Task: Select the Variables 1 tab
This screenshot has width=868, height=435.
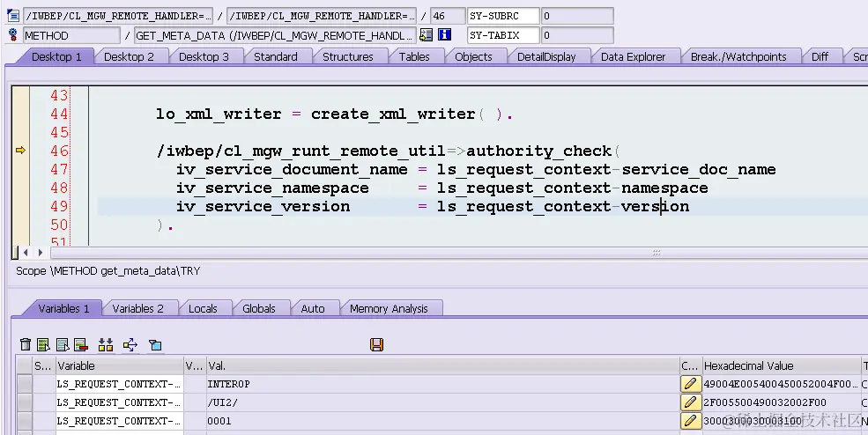Action: coord(63,308)
